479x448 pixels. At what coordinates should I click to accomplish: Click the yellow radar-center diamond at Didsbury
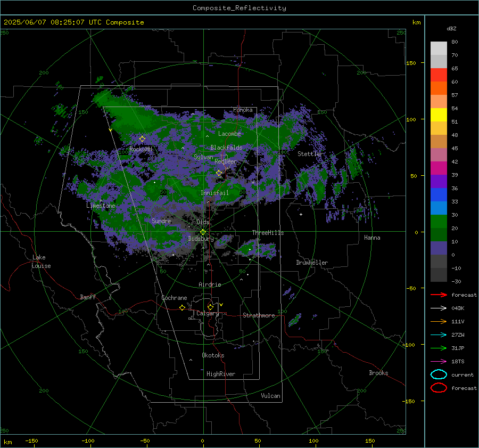[x=203, y=232]
